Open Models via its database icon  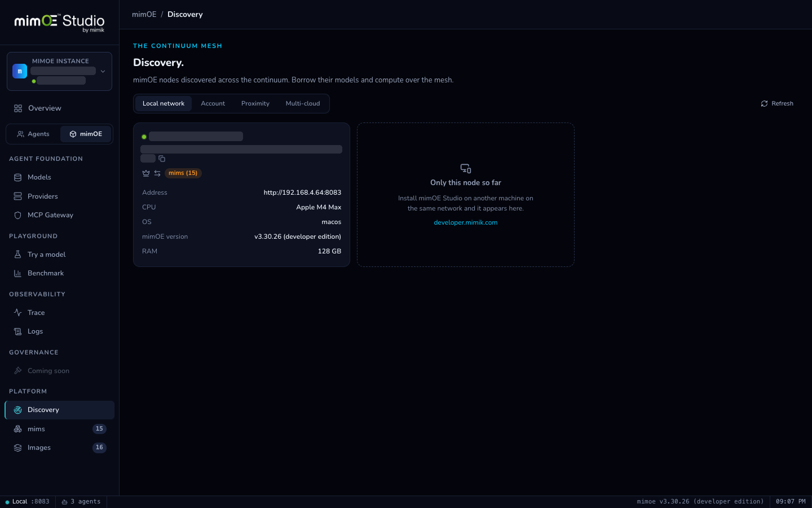click(18, 177)
